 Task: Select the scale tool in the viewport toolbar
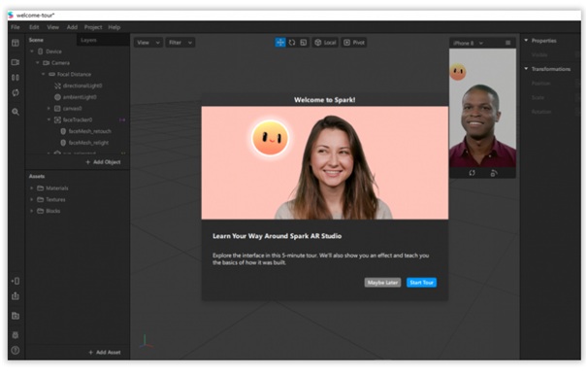[x=304, y=43]
